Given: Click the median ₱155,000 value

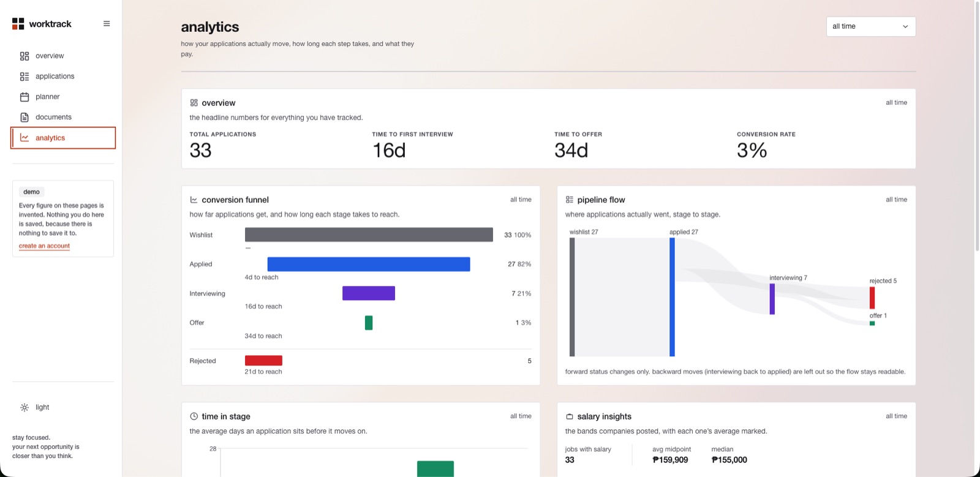Looking at the screenshot, I should [x=729, y=460].
